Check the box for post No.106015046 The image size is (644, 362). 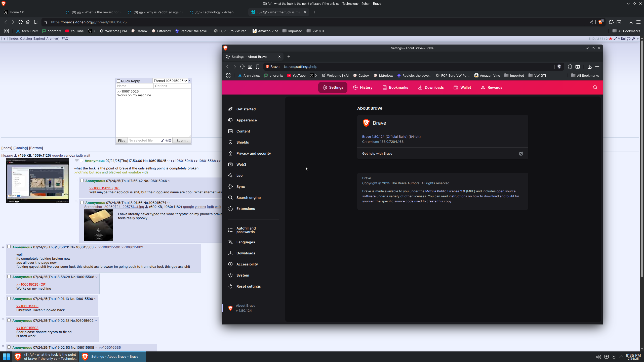pyautogui.click(x=82, y=180)
